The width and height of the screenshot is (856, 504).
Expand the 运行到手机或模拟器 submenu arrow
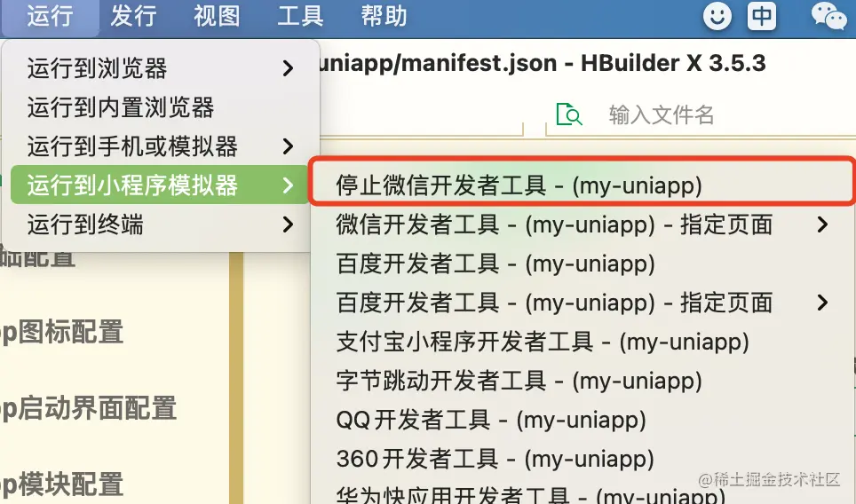(289, 146)
